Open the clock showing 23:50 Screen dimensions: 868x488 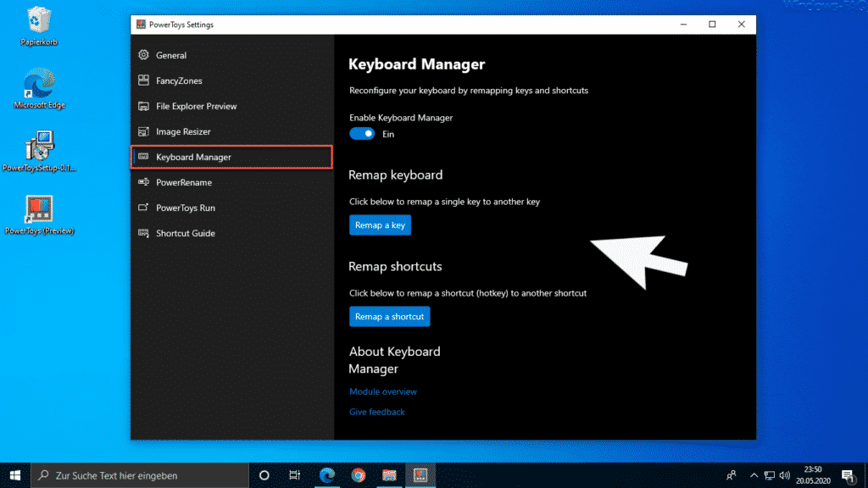pyautogui.click(x=813, y=475)
